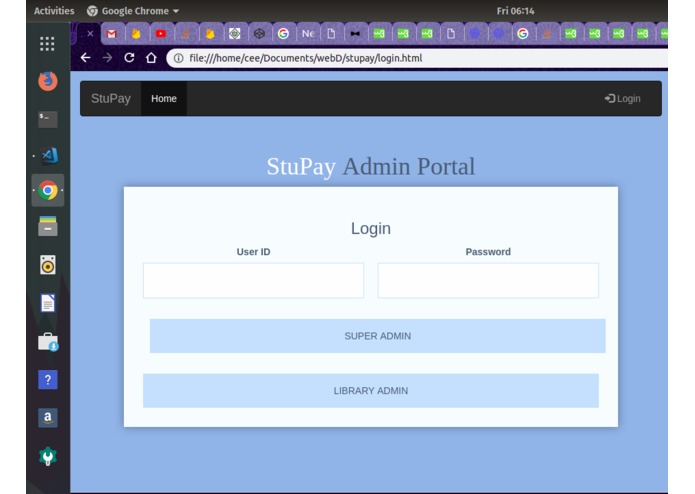Click the StuPay brand in navbar
695x494 pixels.
coord(111,98)
